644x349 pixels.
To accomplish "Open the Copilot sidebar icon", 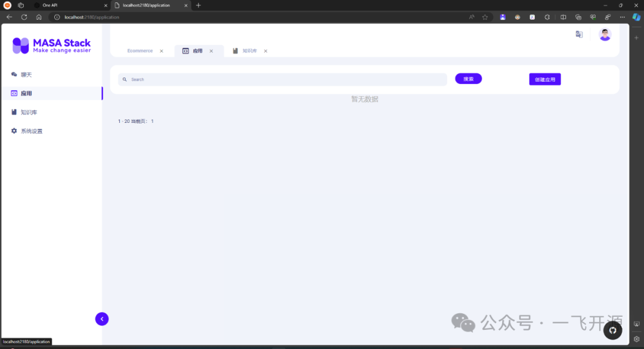I will [x=636, y=17].
